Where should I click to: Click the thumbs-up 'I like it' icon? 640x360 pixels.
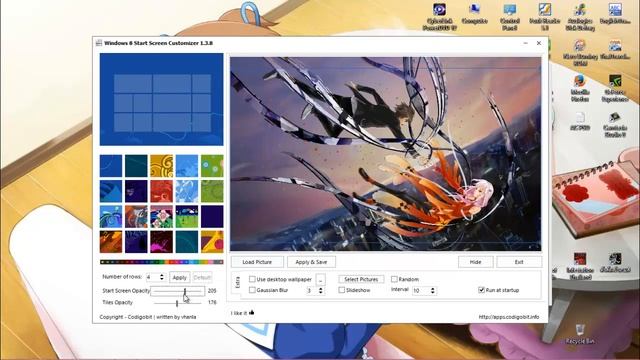[x=251, y=312]
